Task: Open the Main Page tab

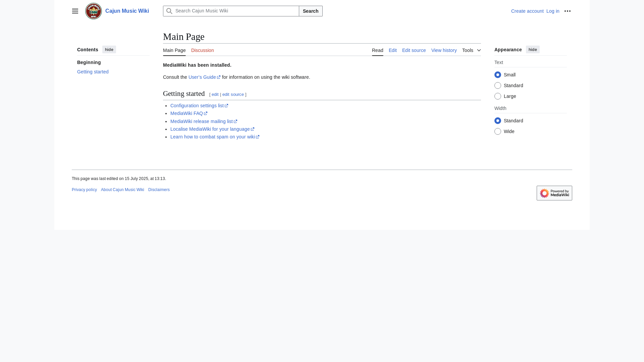Action: coord(174,50)
